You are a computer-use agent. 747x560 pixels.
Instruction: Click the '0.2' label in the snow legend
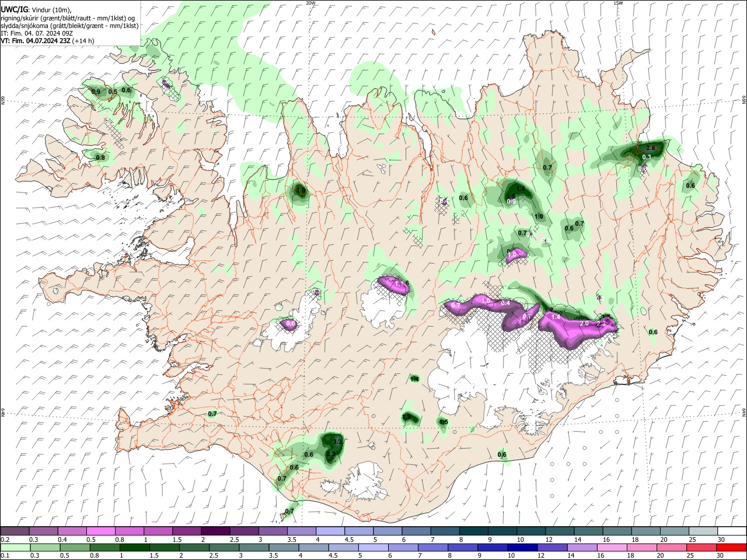(x=5, y=540)
